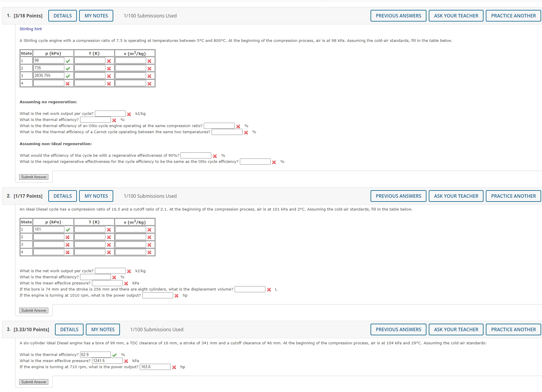
Task: Click the regenerative effectiveness 90% answer field
Action: coord(196,155)
